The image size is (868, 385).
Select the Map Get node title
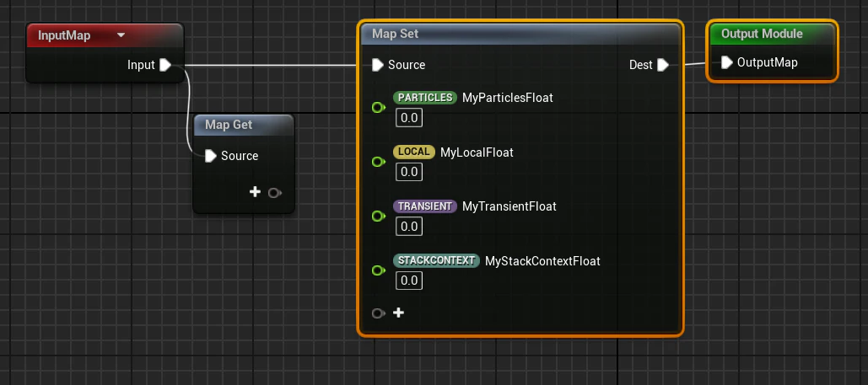tap(229, 125)
